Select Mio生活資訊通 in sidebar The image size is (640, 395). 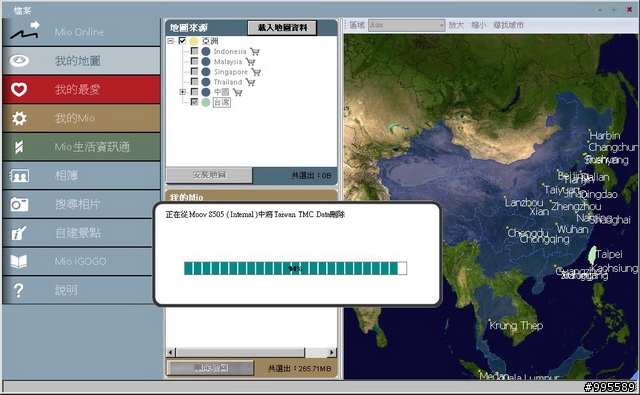coord(81,147)
